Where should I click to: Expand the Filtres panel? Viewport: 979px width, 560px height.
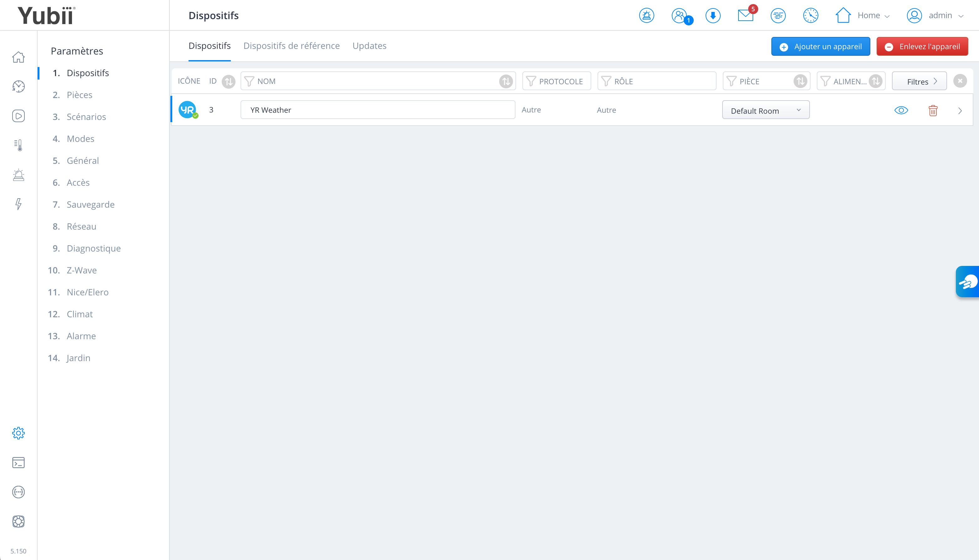tap(919, 81)
